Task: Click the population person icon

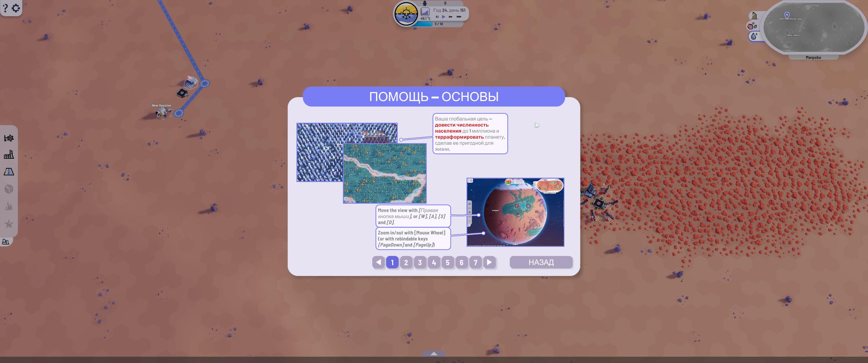Action: tap(425, 3)
